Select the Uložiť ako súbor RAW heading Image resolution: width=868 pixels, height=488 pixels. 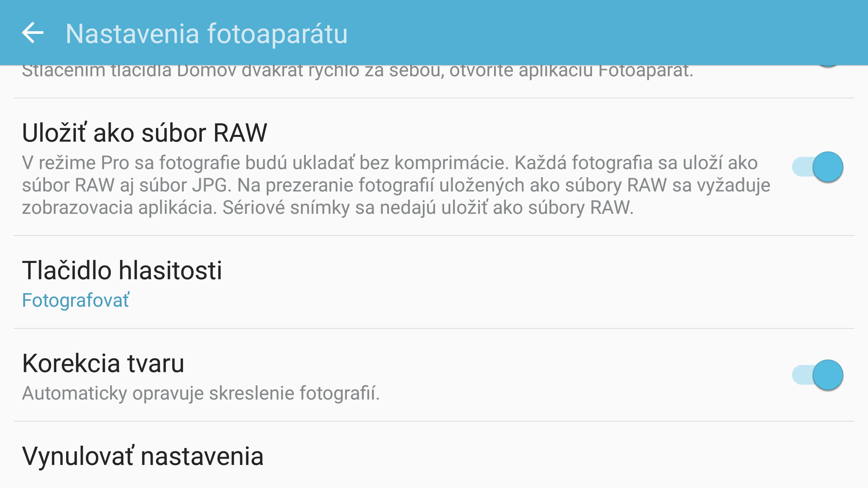coord(144,133)
